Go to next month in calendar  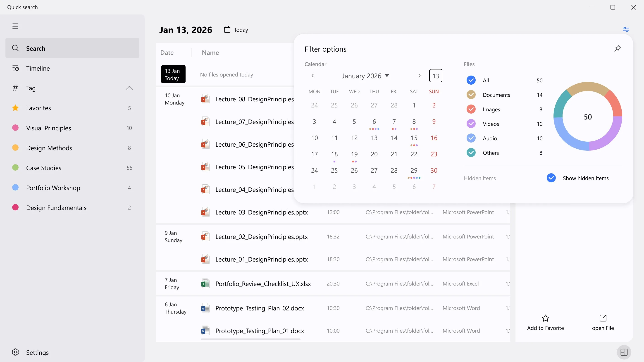419,76
